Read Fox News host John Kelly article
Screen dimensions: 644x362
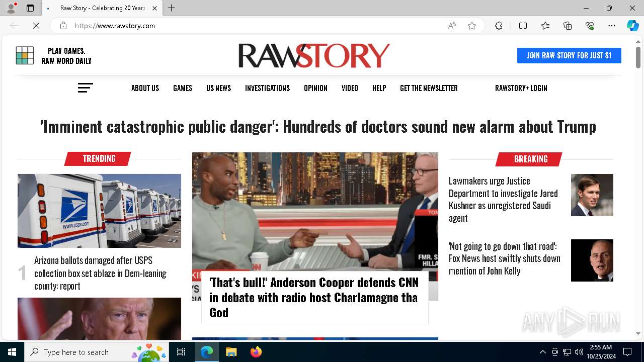click(x=504, y=258)
